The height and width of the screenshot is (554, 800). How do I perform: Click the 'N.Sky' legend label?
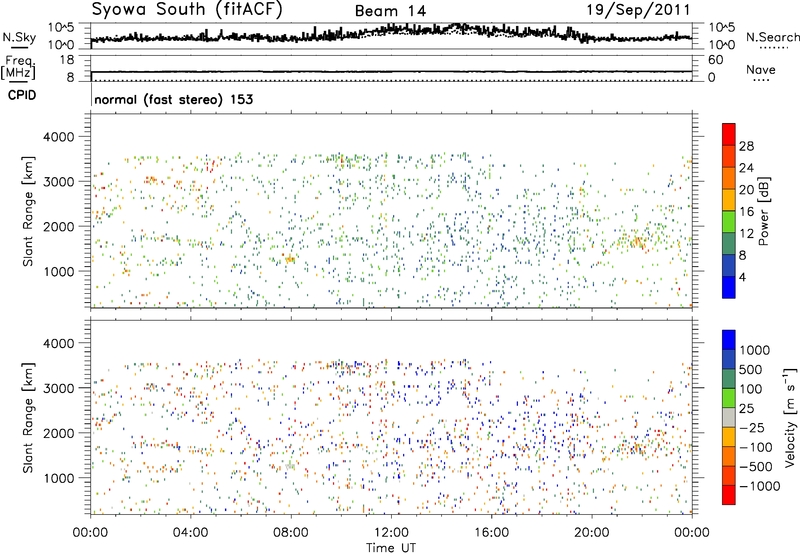[x=19, y=37]
